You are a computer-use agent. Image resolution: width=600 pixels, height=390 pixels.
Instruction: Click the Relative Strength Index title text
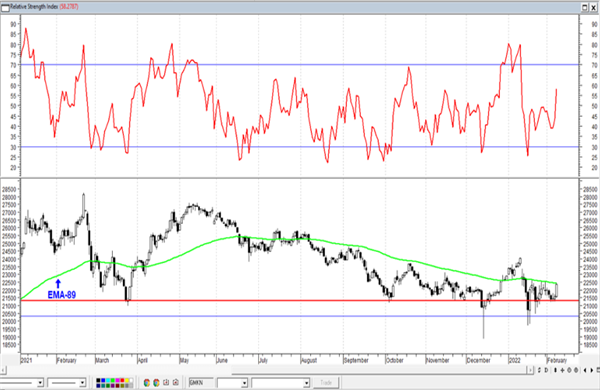point(34,7)
